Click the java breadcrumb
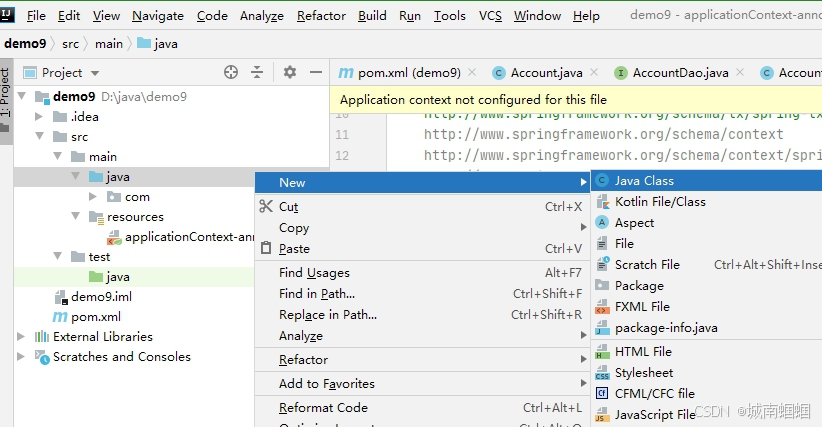This screenshot has width=822, height=427. coord(157,44)
